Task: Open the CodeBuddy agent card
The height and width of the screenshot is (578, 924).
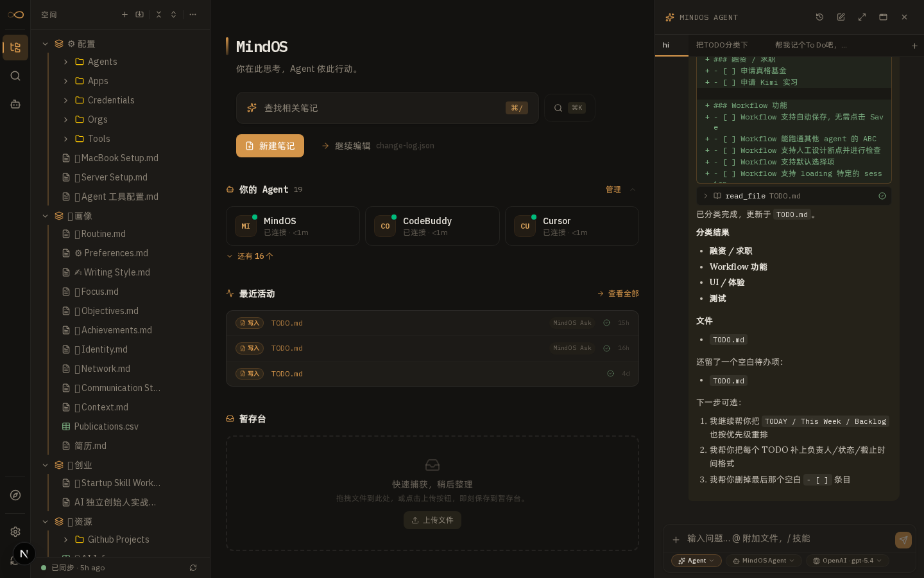Action: tap(432, 226)
